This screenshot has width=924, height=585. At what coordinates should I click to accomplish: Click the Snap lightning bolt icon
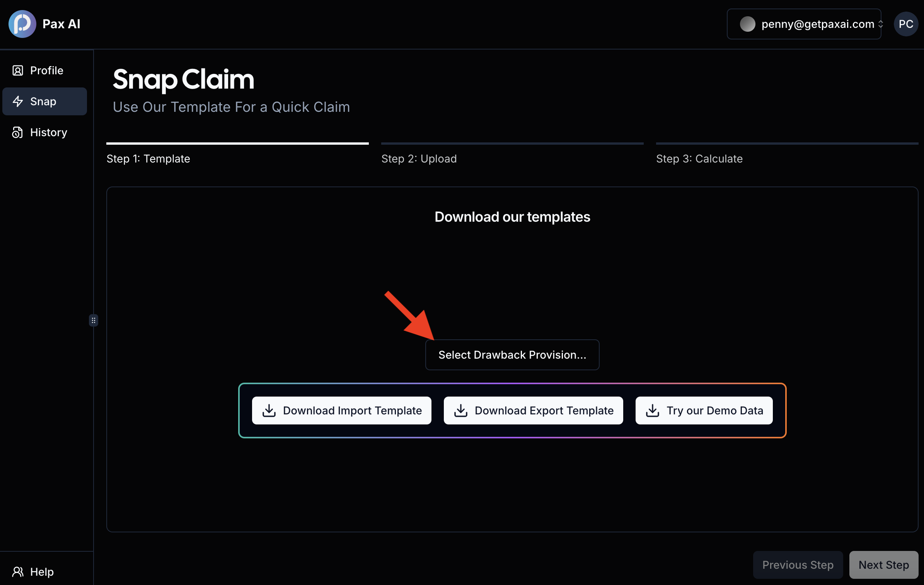pos(18,101)
